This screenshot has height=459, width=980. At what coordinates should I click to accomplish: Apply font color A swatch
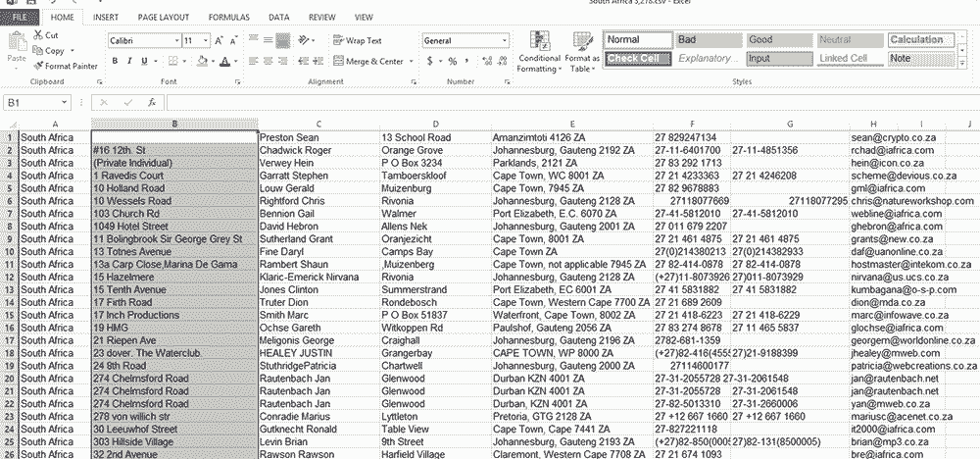(226, 61)
